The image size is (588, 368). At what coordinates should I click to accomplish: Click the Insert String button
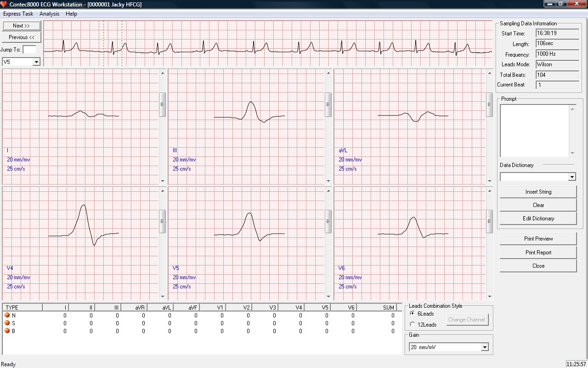point(538,192)
